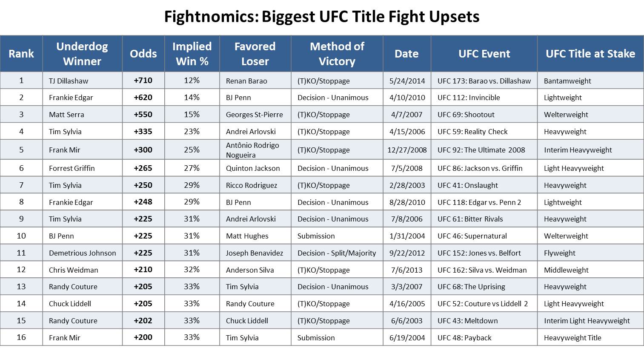This screenshot has width=644, height=348.
Task: Click the Antônio Rodrigo Nogueira cell
Action: pos(252,150)
